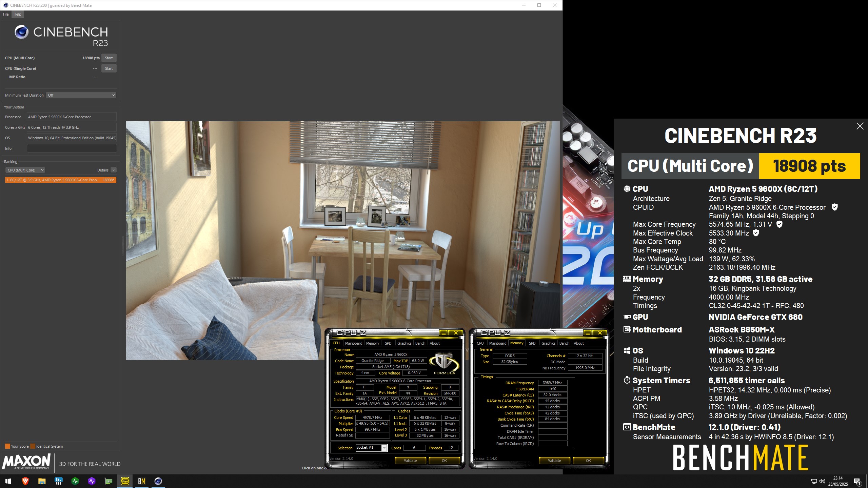Start the CPU (Single Core) test

(x=109, y=68)
